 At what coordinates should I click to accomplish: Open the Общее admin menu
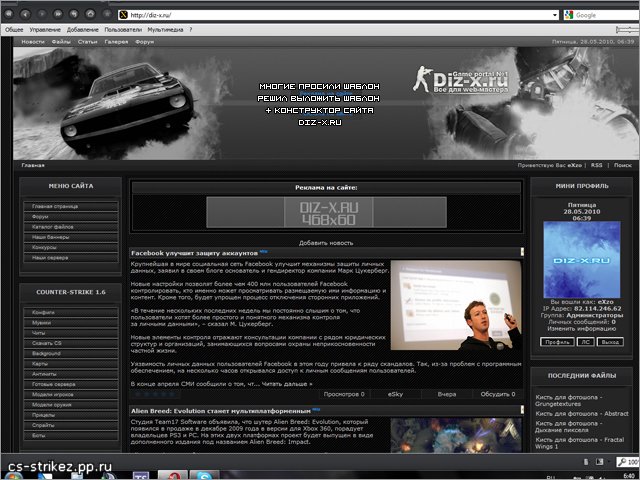tap(14, 30)
